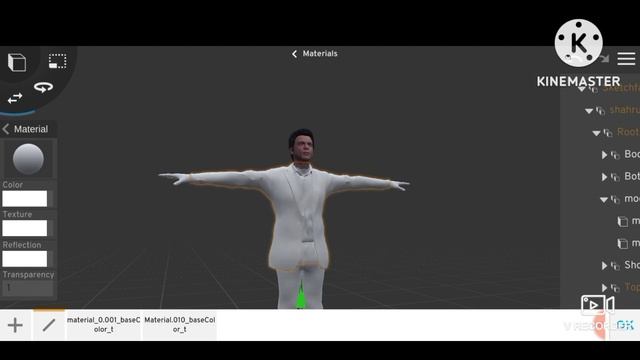Click hierarchy icon beside Bot row
The width and height of the screenshot is (640, 360).
tap(615, 177)
